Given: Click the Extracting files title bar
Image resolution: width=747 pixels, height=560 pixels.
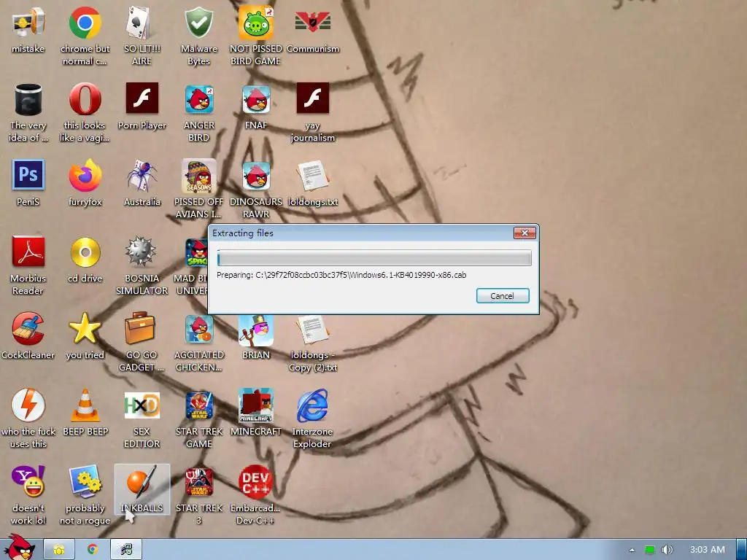Looking at the screenshot, I should 362,233.
